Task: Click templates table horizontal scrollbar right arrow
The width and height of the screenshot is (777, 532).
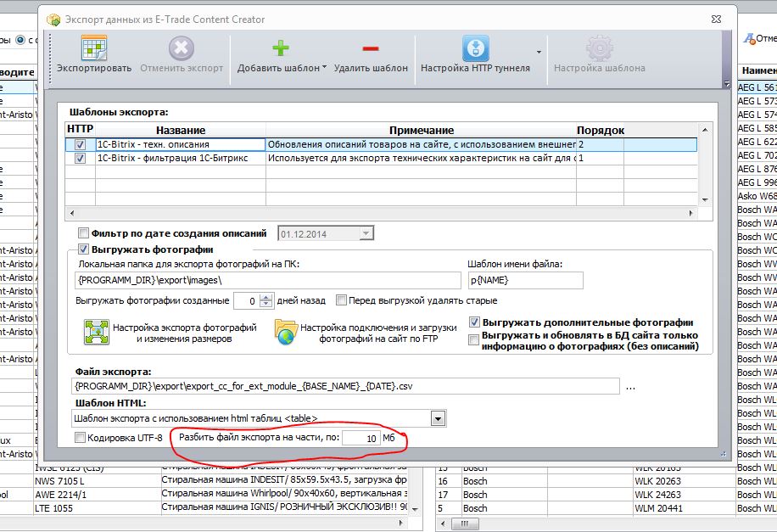Action: pyautogui.click(x=690, y=213)
